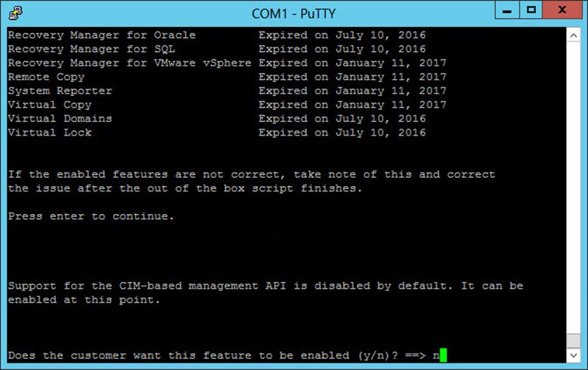Image resolution: width=588 pixels, height=370 pixels.
Task: Click the 'Virtual Copy' expired date text
Action: pyautogui.click(x=353, y=105)
